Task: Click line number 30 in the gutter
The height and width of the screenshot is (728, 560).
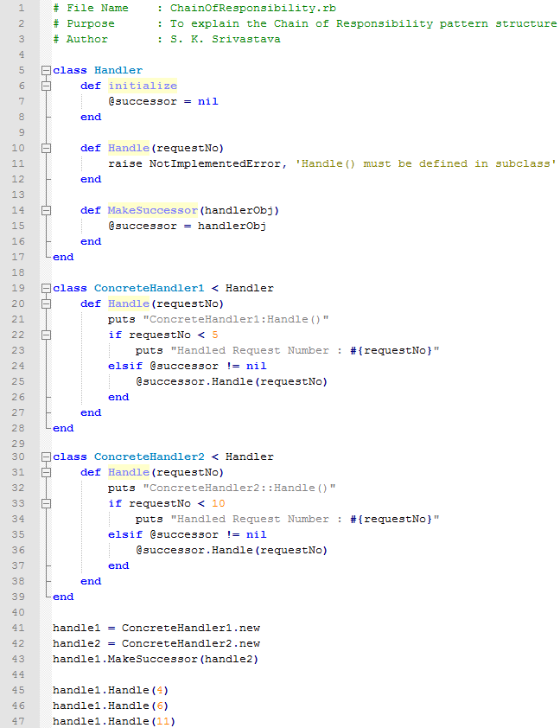Action: pos(18,457)
